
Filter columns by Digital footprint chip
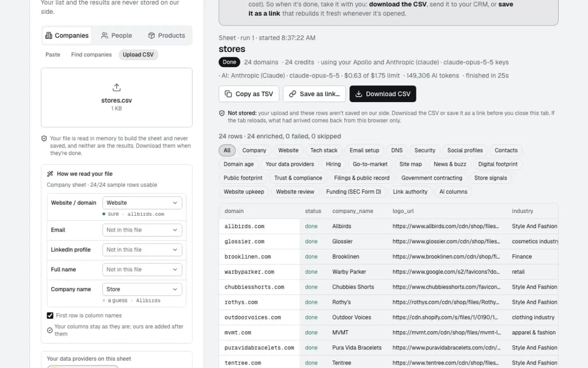pyautogui.click(x=498, y=164)
